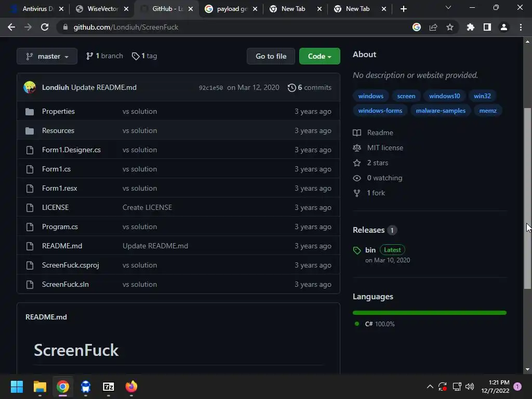The image size is (532, 399).
Task: Open the ScreenFuck.csproj file
Action: coord(71,265)
